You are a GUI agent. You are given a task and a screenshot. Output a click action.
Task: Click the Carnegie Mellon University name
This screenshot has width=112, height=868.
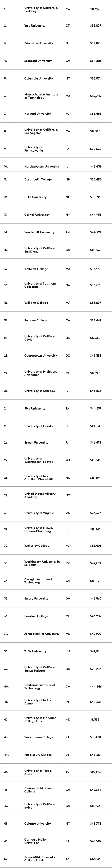pyautogui.click(x=36, y=841)
